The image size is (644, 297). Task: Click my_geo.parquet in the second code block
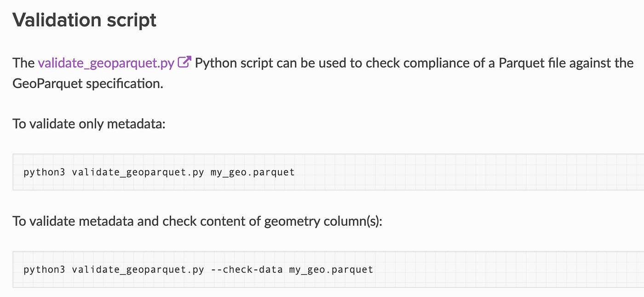[x=331, y=269]
